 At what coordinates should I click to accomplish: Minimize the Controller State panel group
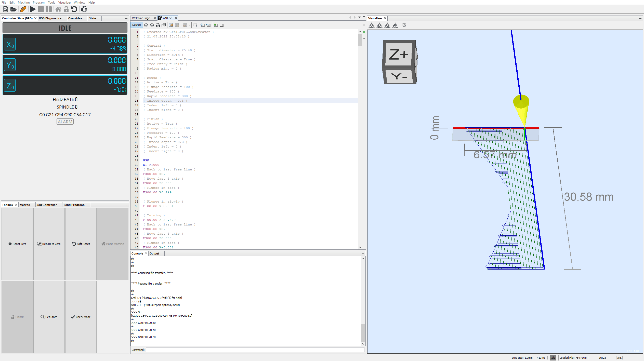tap(126, 18)
